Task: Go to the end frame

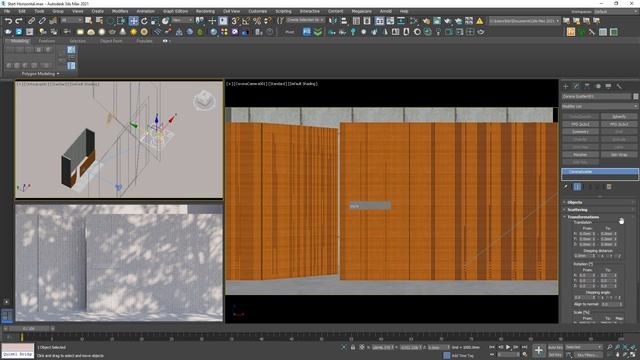Action: (x=525, y=347)
